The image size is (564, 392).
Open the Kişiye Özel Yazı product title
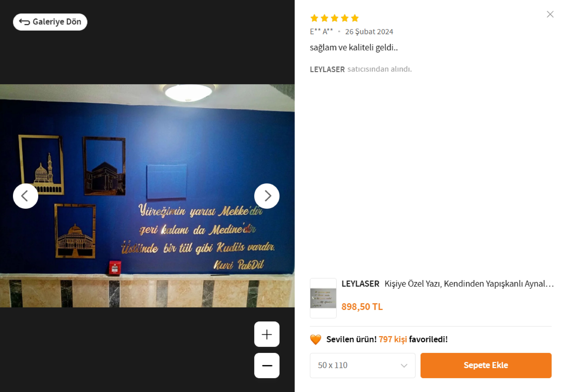point(469,284)
